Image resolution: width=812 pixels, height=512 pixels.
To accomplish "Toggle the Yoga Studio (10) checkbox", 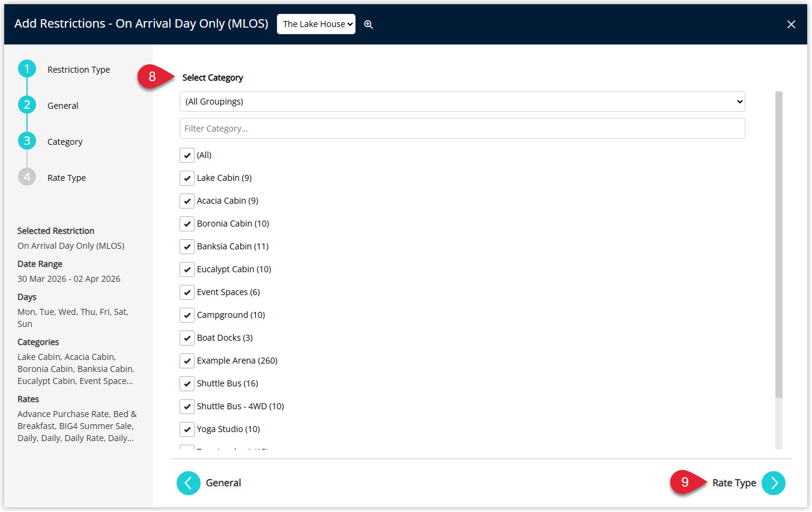I will coord(187,429).
